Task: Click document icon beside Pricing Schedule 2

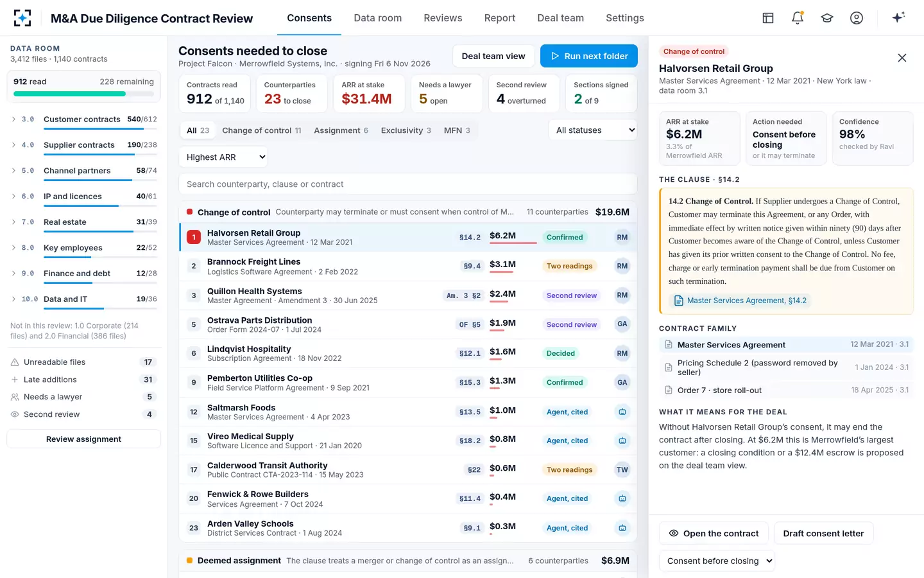Action: 669,367
